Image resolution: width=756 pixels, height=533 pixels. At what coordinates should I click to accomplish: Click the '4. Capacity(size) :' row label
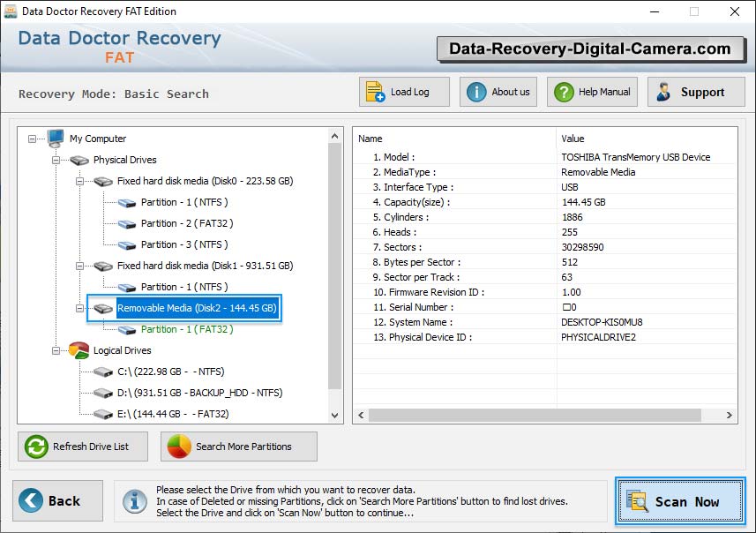click(411, 202)
